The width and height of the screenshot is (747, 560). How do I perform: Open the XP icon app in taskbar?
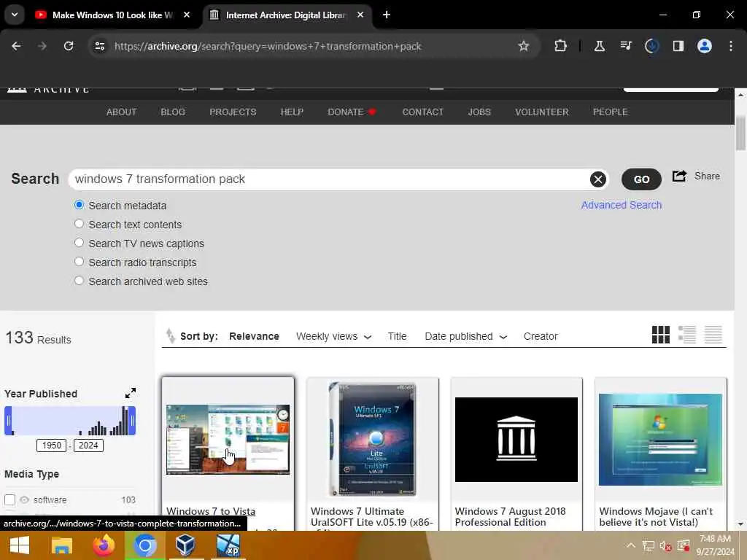(228, 545)
